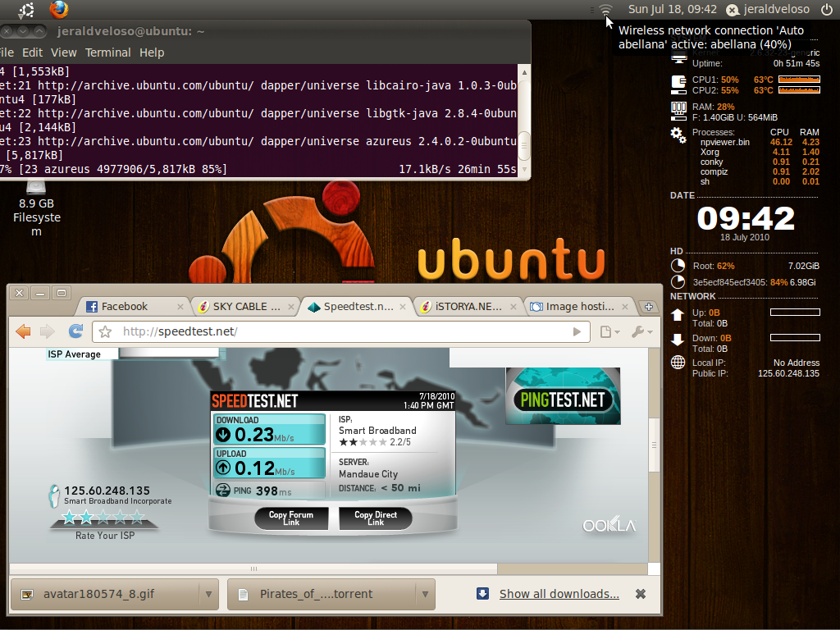Image resolution: width=840 pixels, height=630 pixels.
Task: Close the downloads bar
Action: point(641,594)
